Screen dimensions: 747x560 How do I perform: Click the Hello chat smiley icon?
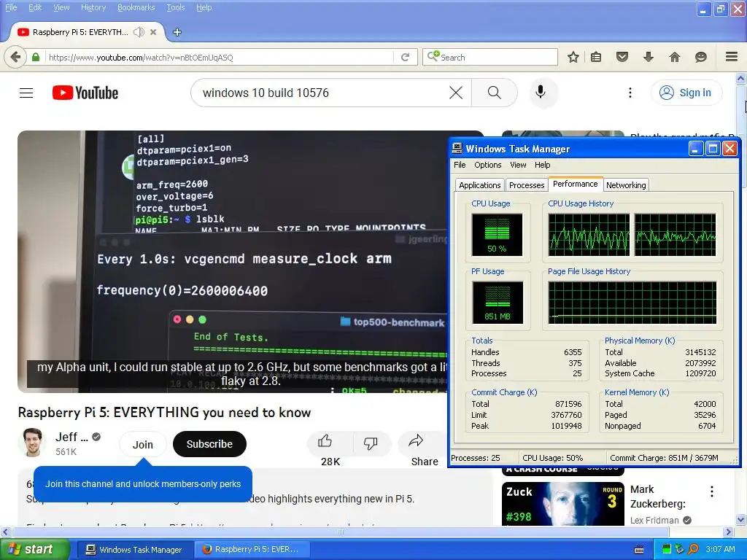coord(701,57)
